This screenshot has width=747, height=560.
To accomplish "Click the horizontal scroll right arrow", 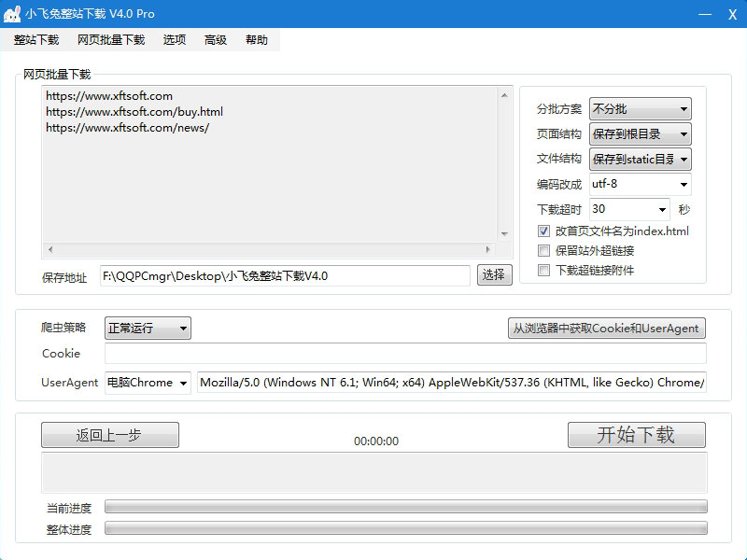I will [486, 250].
